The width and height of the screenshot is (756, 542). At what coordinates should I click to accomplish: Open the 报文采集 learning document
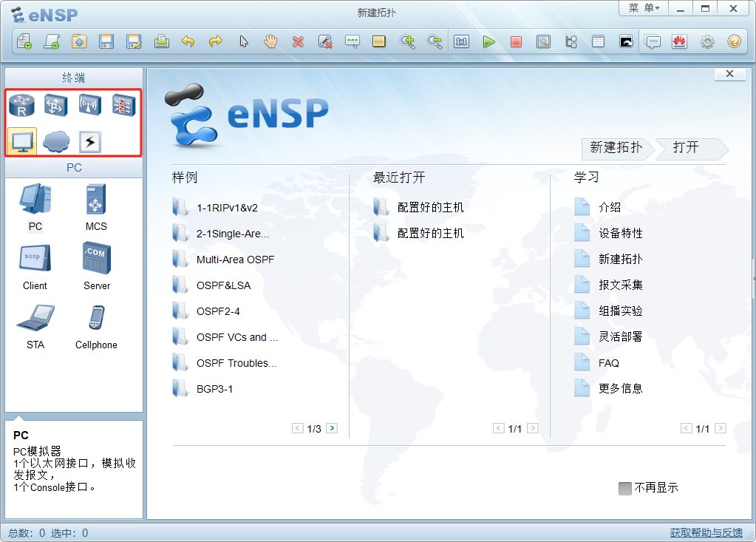click(x=620, y=285)
